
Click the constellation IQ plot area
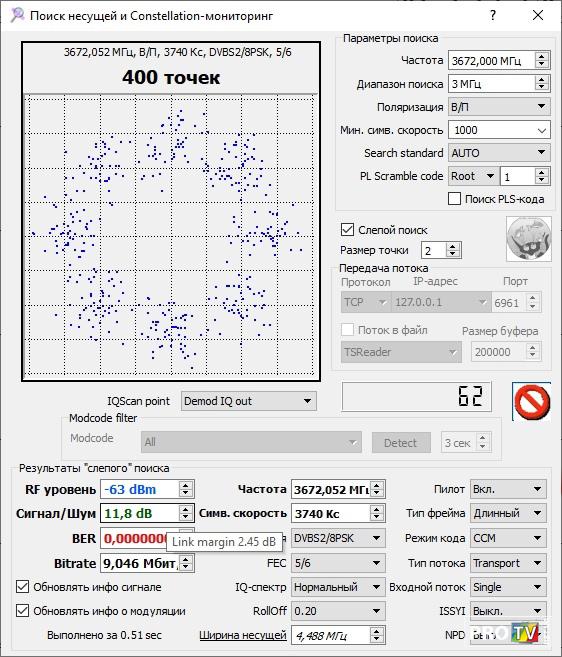tap(170, 235)
